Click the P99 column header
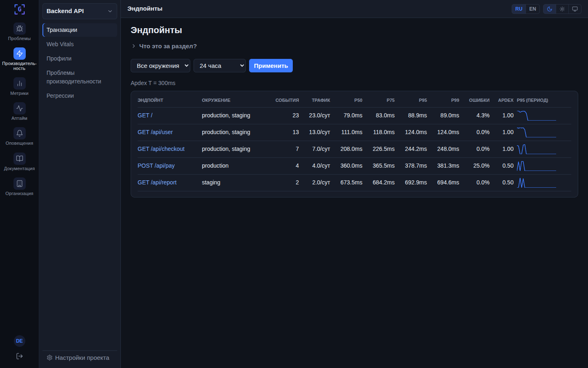This screenshot has height=368, width=588. [x=455, y=100]
